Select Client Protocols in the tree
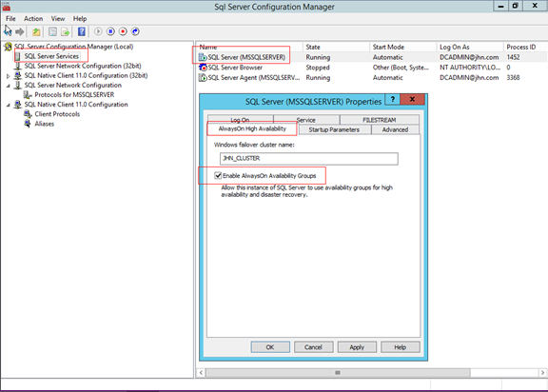The width and height of the screenshot is (548, 392). tap(57, 114)
